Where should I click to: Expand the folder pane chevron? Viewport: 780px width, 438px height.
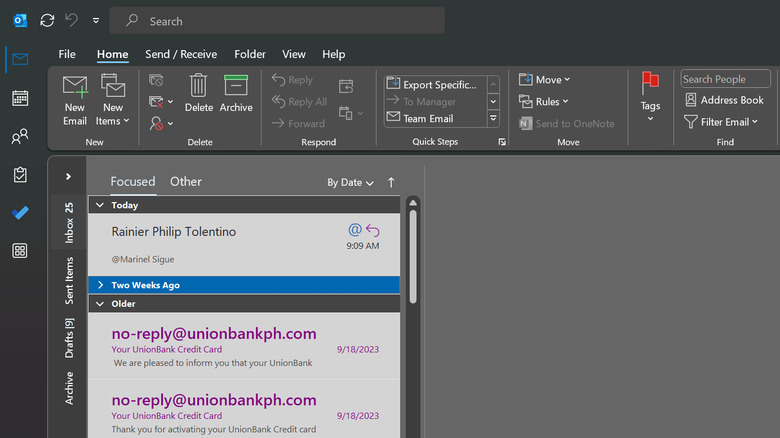pyautogui.click(x=68, y=176)
